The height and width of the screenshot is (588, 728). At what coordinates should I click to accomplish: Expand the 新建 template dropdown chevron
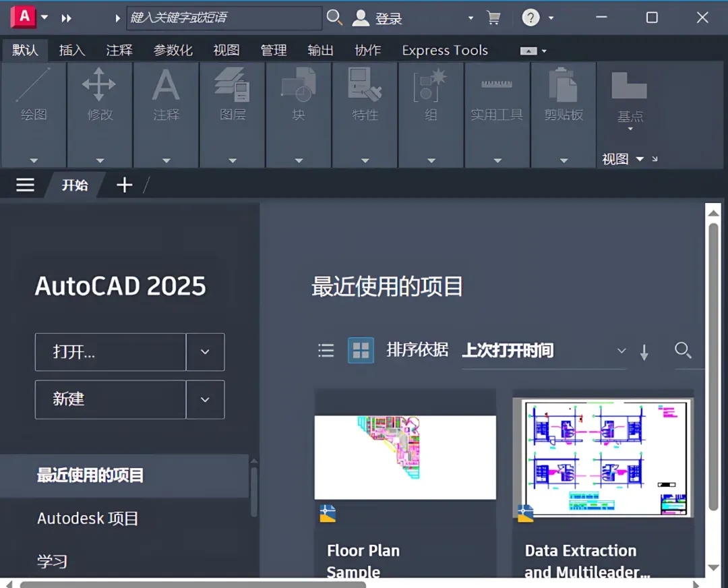pos(205,399)
